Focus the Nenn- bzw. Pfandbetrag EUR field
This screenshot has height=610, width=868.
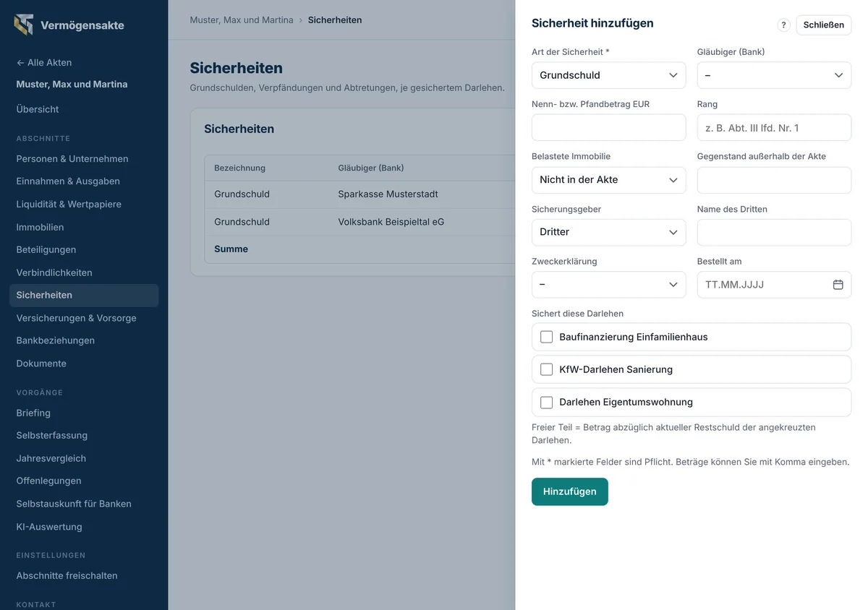coord(608,127)
